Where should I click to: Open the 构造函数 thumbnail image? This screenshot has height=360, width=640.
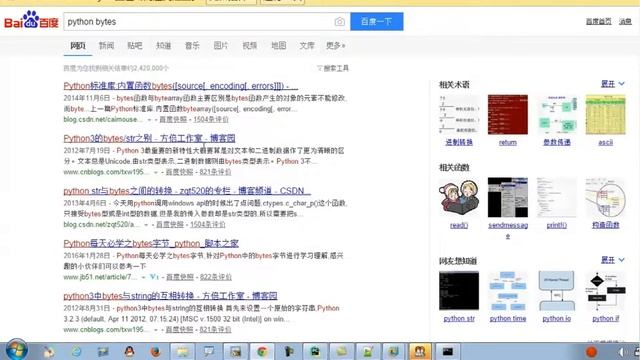pyautogui.click(x=605, y=197)
